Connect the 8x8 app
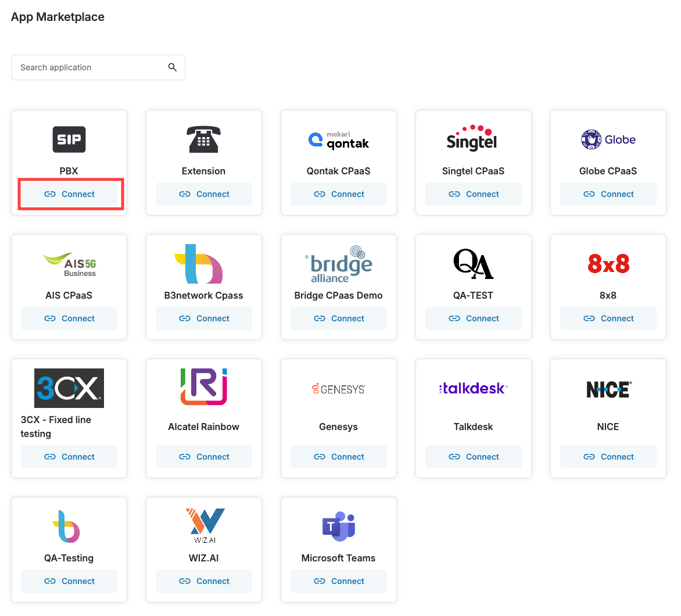Screen dimensions: 681x616 pyautogui.click(x=608, y=318)
